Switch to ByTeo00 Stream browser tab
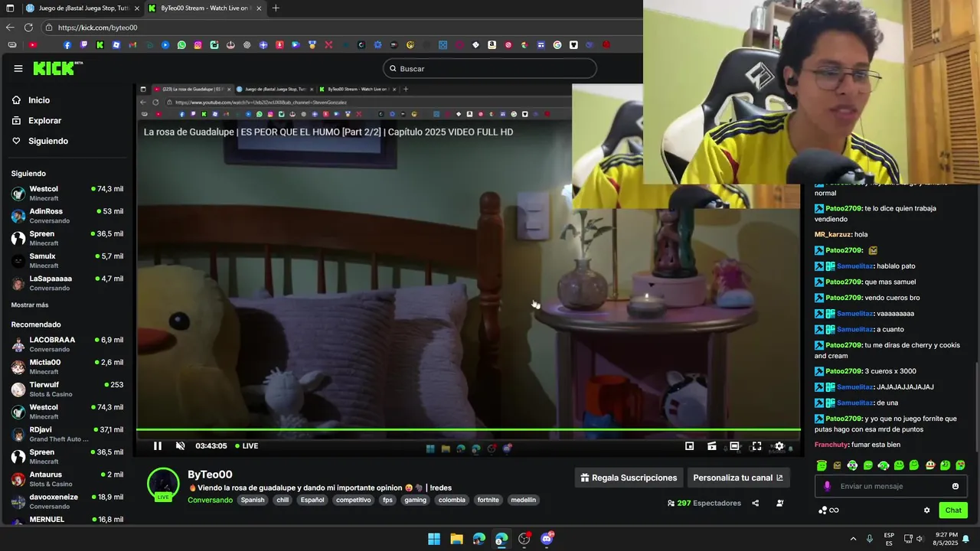 point(205,8)
